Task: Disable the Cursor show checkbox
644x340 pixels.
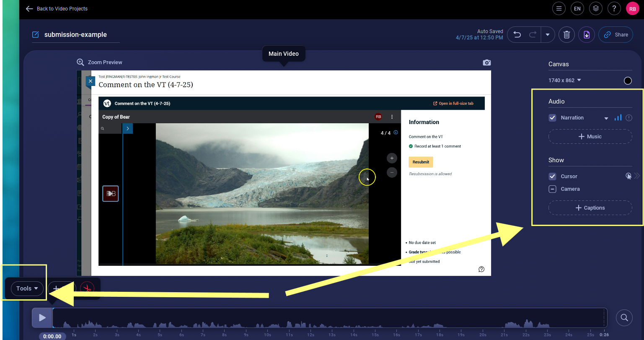Action: [x=552, y=176]
